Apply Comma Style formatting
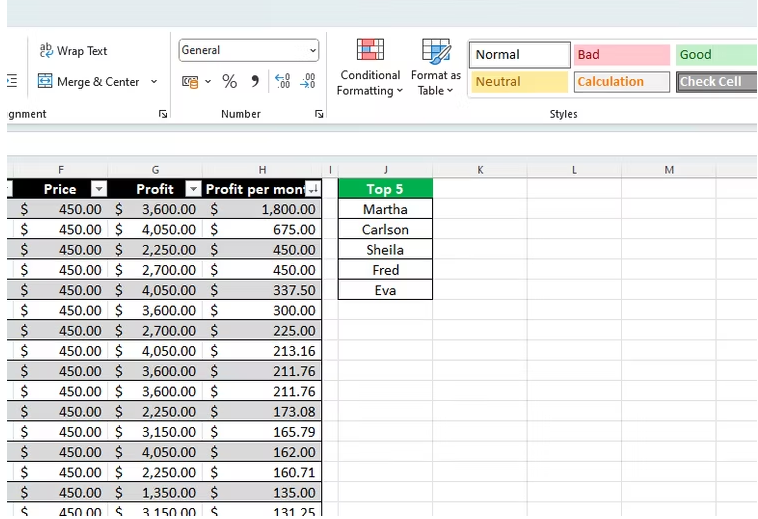The image size is (758, 519). coord(255,81)
